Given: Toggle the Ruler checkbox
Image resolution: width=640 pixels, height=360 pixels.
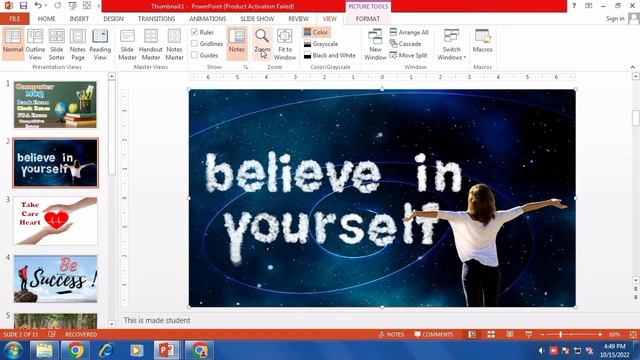Looking at the screenshot, I should (195, 32).
